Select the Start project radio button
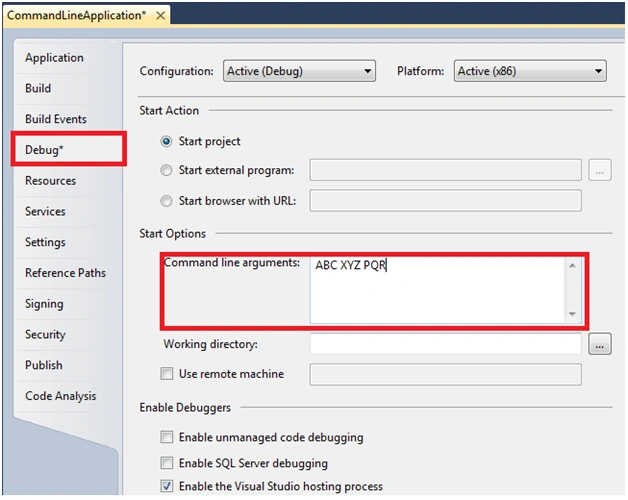The image size is (628, 500). (166, 141)
